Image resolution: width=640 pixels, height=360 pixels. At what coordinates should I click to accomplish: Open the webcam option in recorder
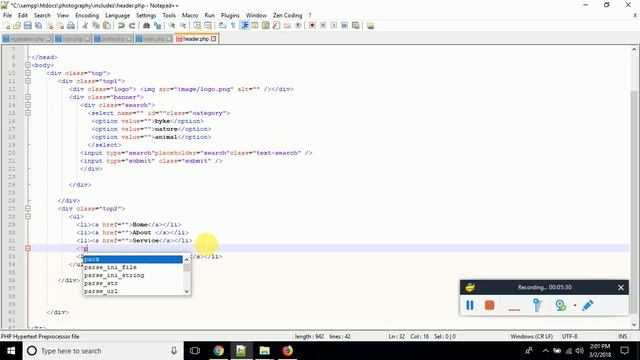click(561, 305)
